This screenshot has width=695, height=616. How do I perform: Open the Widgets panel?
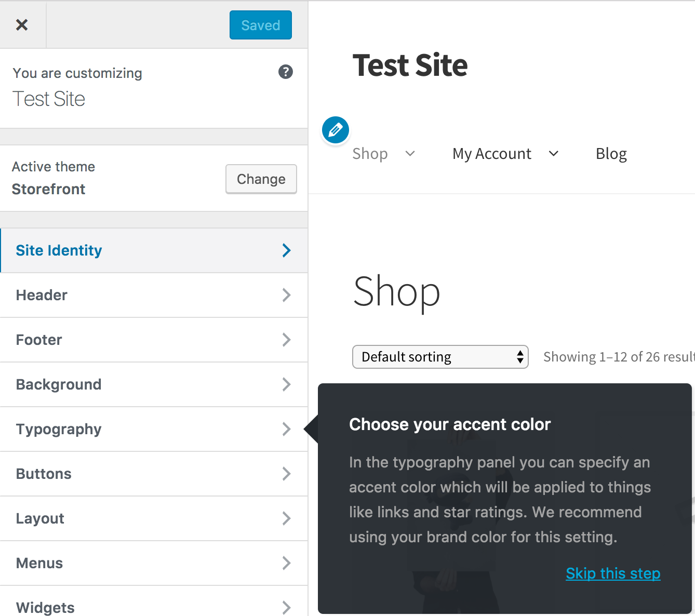(154, 607)
